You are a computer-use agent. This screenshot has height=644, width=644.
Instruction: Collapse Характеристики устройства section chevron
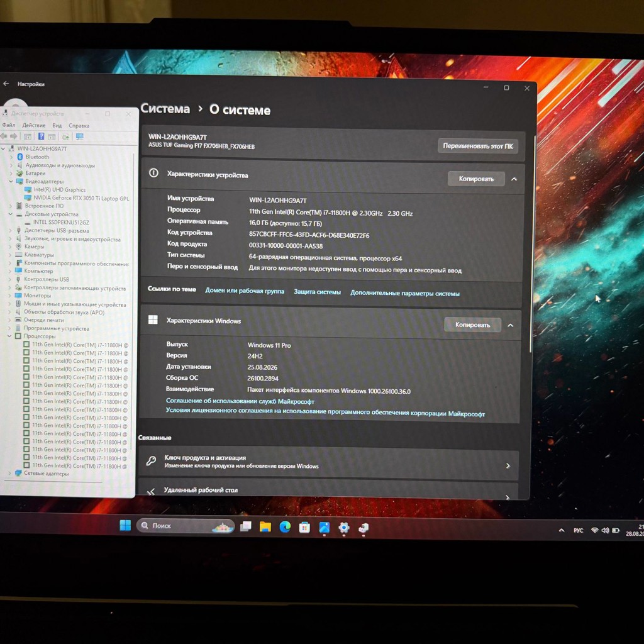514,179
